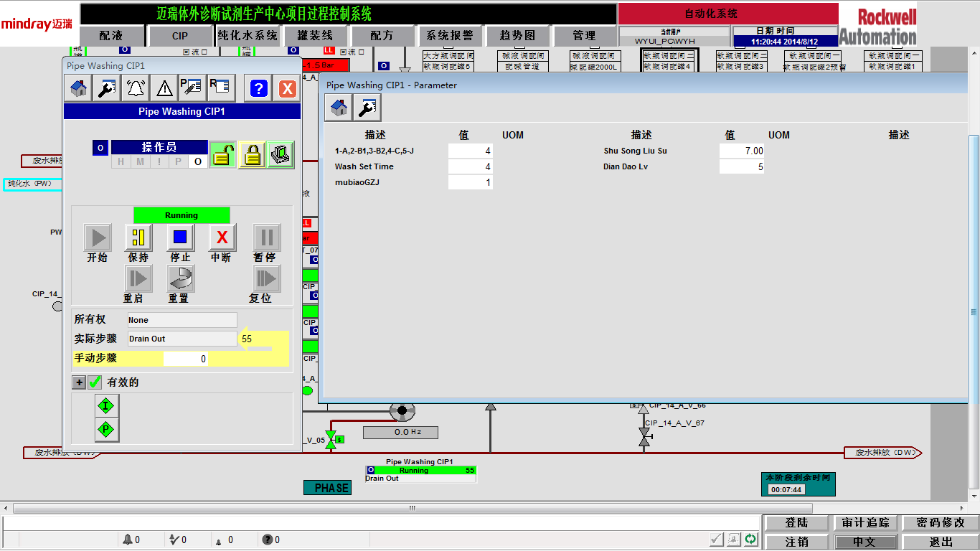Screen dimensions: 980x551
Task: Open the blue question mark help icon
Action: pos(258,88)
